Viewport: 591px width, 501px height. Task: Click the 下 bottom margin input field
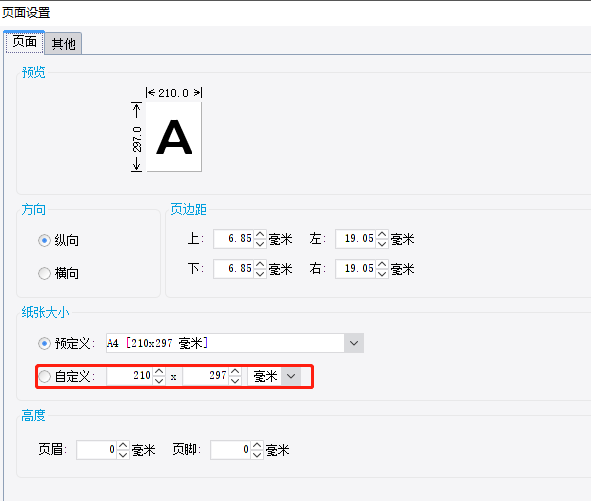[234, 269]
